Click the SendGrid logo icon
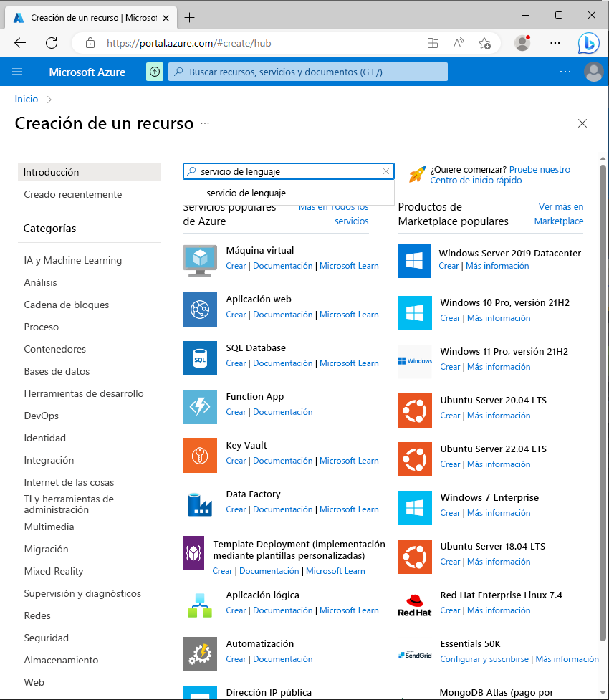 (414, 655)
